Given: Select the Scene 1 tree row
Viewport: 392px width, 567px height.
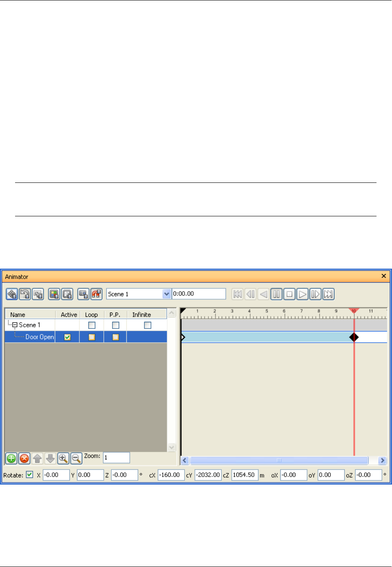Looking at the screenshot, I should (x=86, y=325).
